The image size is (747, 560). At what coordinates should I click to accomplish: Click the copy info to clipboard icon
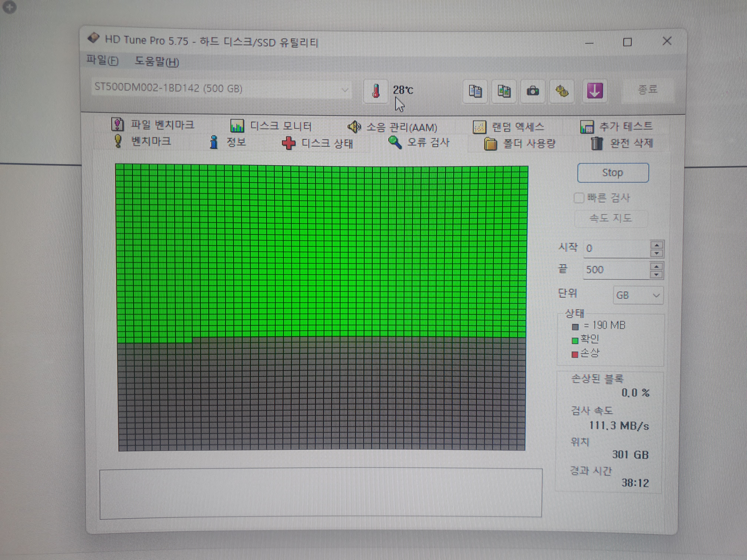coord(475,91)
